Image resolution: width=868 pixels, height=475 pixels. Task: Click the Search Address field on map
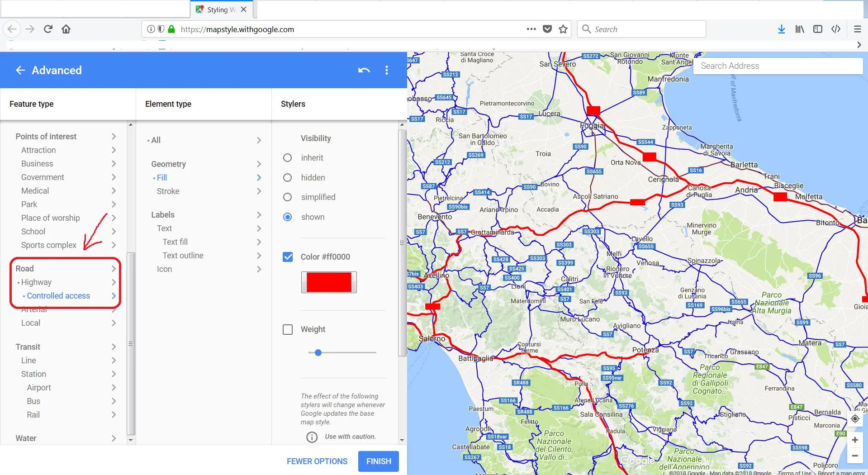(778, 66)
